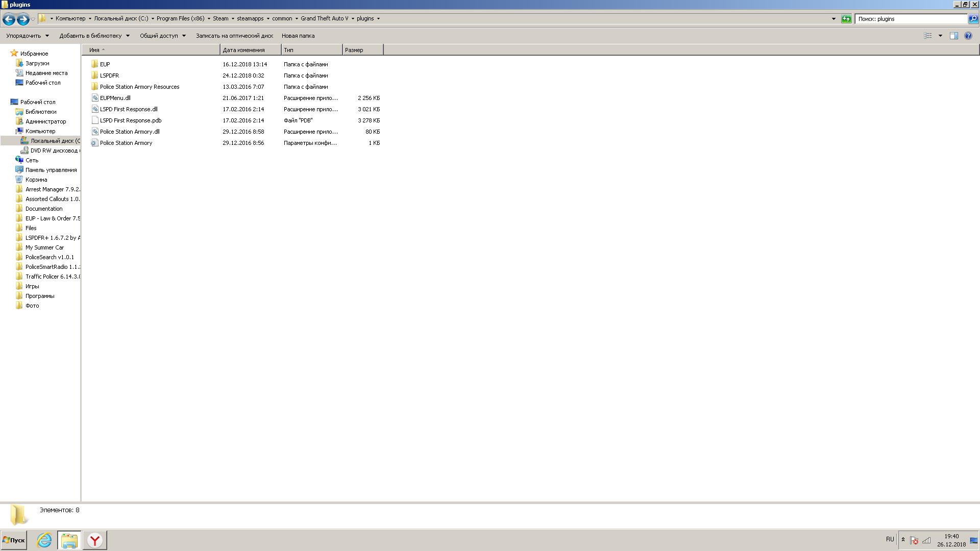Click the Back navigation arrow
This screenshot has width=980, height=551.
click(9, 19)
